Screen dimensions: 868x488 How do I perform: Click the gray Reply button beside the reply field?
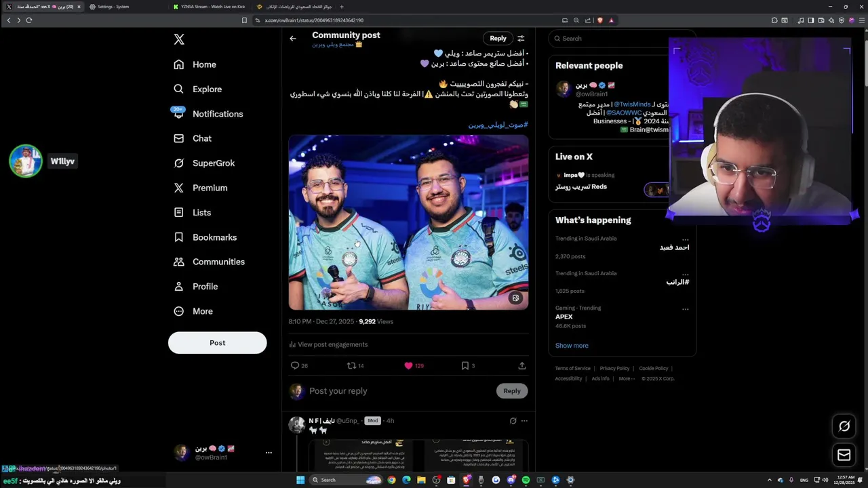512,391
